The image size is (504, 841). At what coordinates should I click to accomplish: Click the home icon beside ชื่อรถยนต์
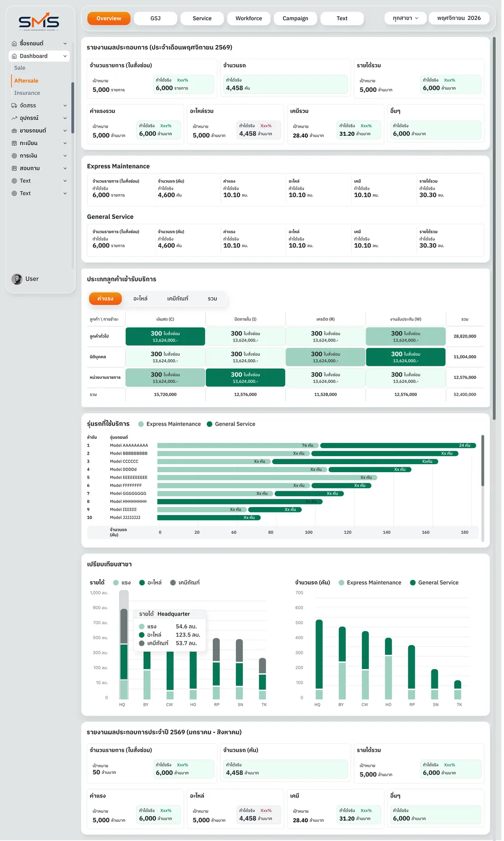tap(14, 43)
